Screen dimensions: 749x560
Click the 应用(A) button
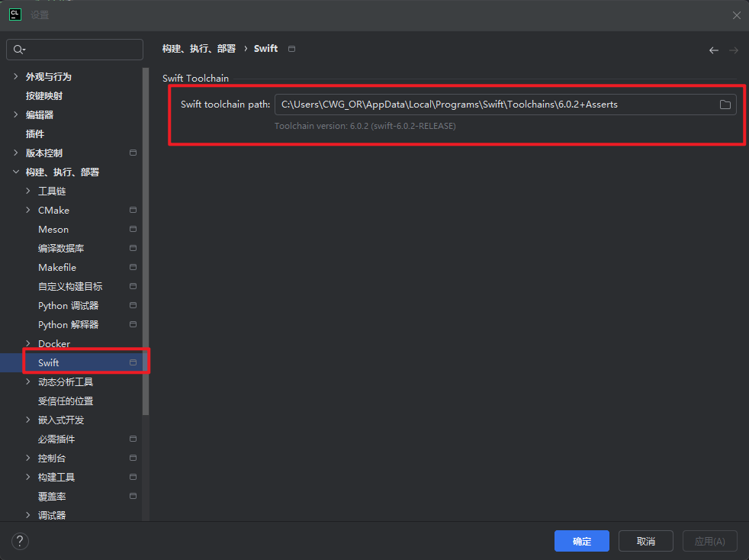pos(709,541)
